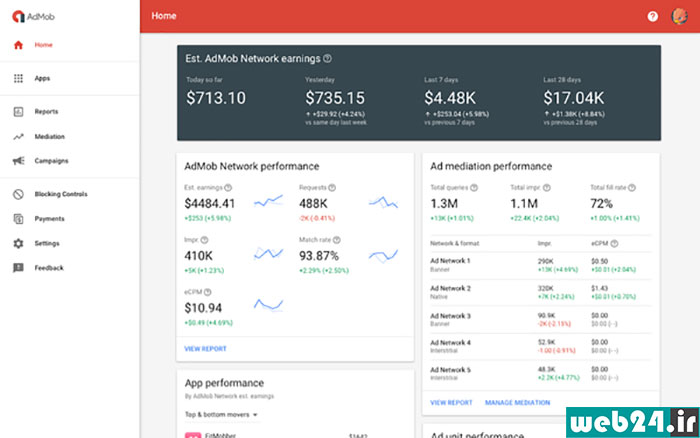Screen dimensions: 700x438
Task: Click the Ad Network 4 Interstitial row
Action: (x=540, y=347)
